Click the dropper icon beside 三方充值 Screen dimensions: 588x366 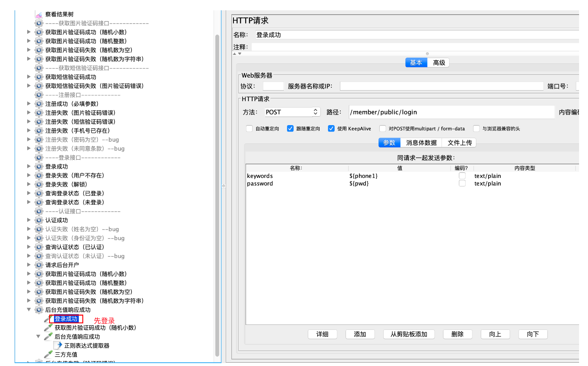pos(48,354)
